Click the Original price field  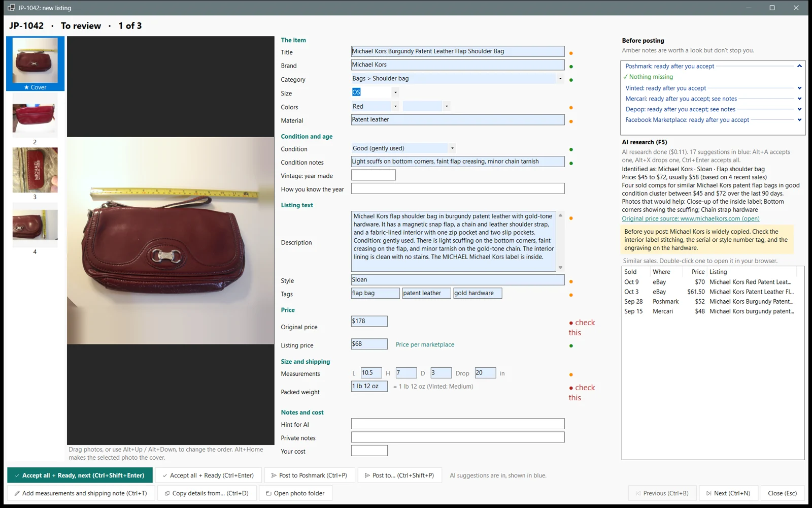(369, 321)
